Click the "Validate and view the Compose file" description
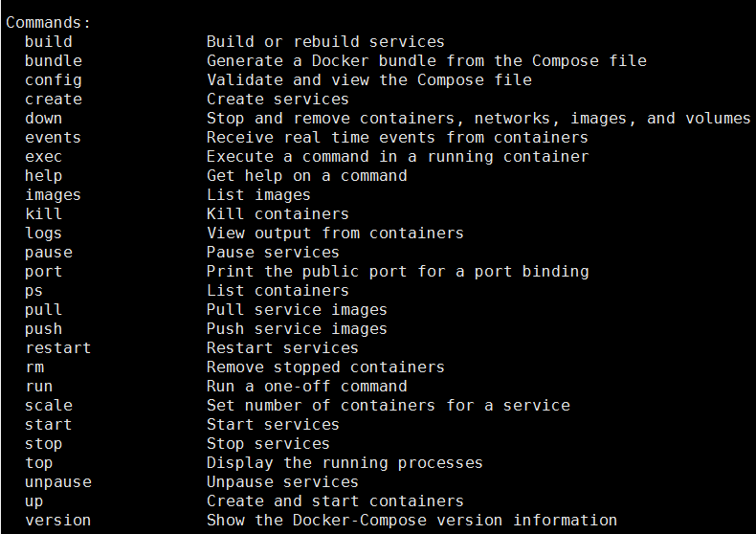Viewport: 756px width, 534px height. coord(368,80)
